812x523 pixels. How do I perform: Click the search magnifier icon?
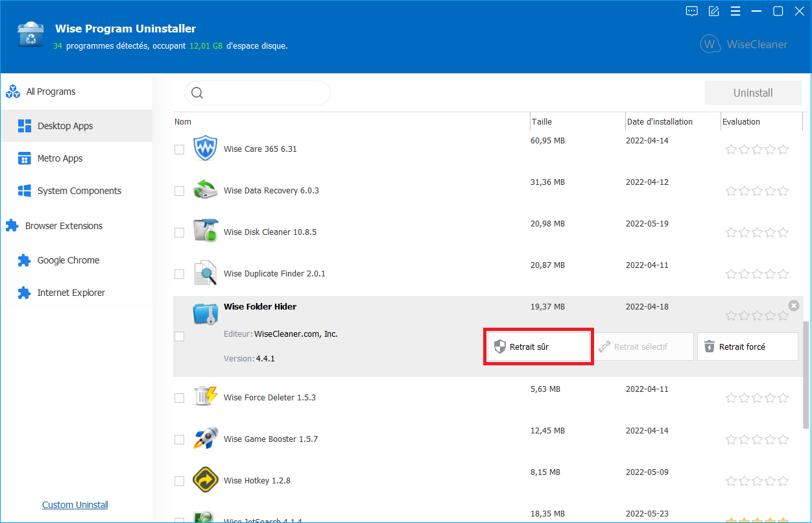(x=198, y=93)
